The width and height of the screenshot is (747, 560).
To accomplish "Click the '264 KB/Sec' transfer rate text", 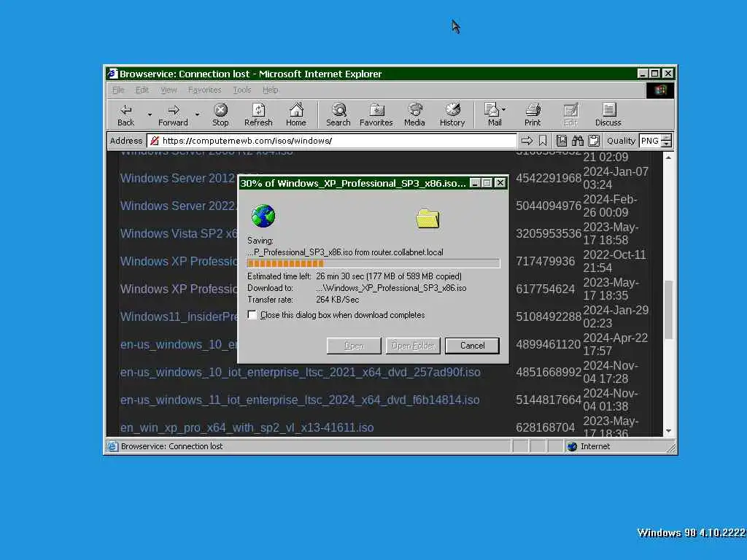I will coord(337,300).
